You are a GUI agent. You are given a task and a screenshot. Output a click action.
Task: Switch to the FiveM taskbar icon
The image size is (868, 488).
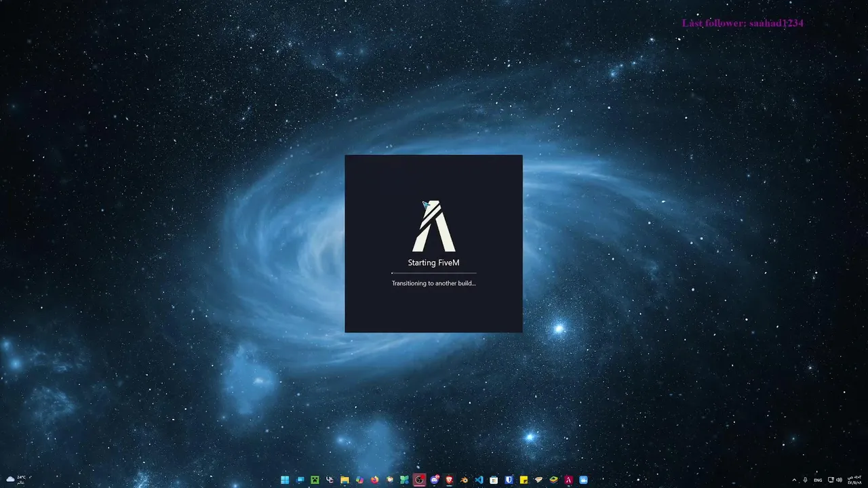568,480
